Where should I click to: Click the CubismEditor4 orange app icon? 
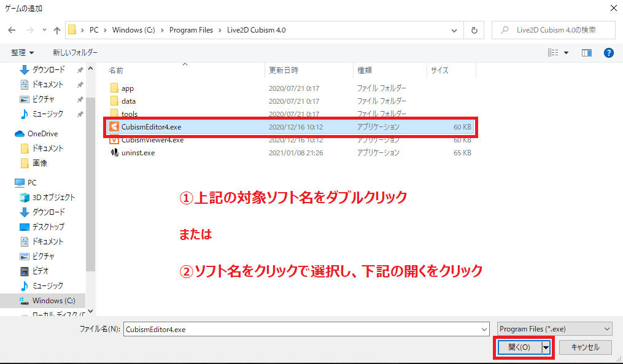click(x=114, y=127)
